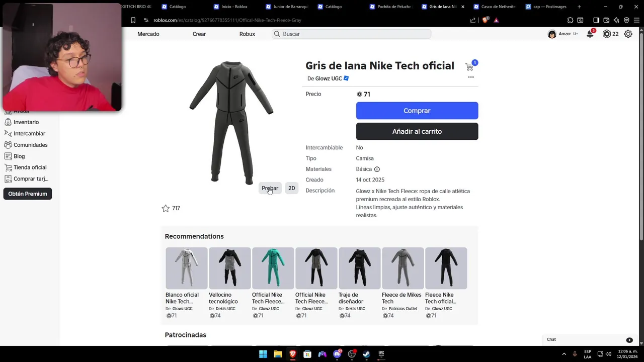Open new browser tab
This screenshot has height=362, width=644.
(x=579, y=7)
